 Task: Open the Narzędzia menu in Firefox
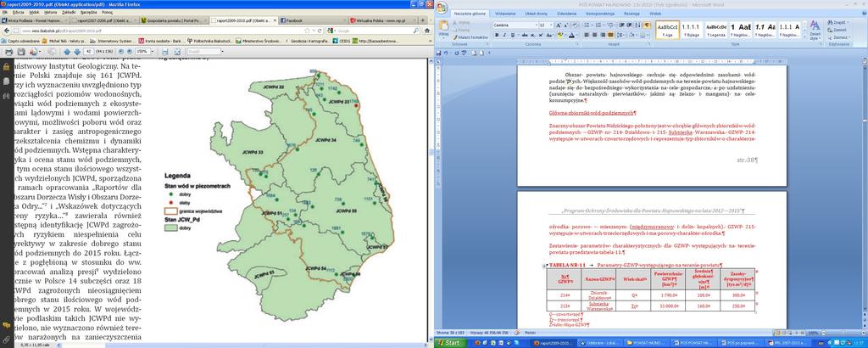pyautogui.click(x=88, y=12)
